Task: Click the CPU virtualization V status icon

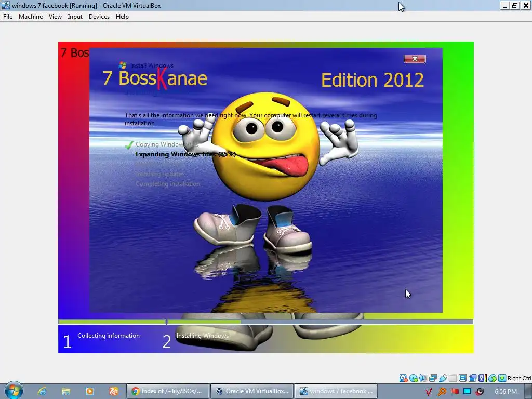Action: click(x=483, y=378)
